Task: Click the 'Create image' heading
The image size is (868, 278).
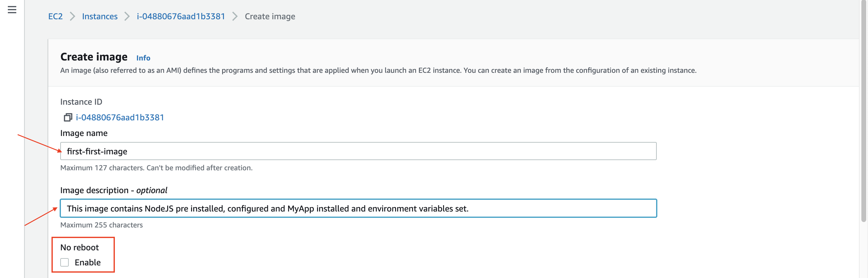Action: pos(94,57)
